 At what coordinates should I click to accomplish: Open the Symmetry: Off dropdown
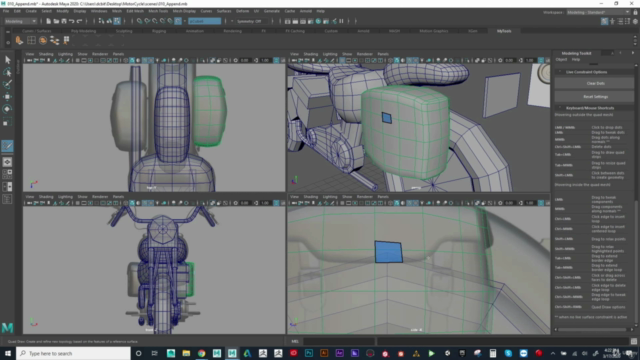click(253, 21)
